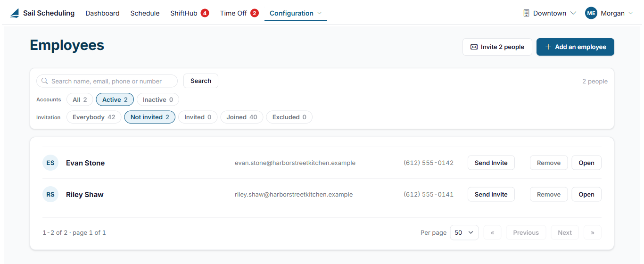This screenshot has width=644, height=264.
Task: Select the Excluded invitation filter
Action: click(289, 117)
